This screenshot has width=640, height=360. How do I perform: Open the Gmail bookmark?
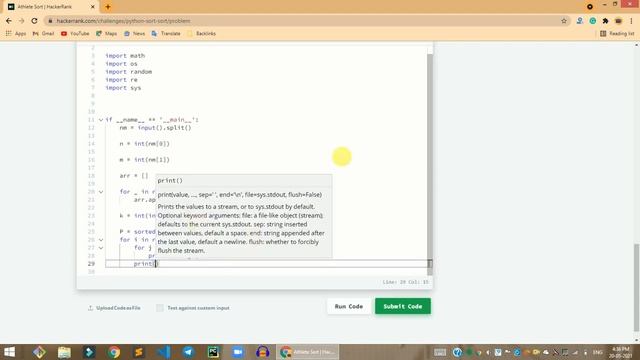coord(43,33)
